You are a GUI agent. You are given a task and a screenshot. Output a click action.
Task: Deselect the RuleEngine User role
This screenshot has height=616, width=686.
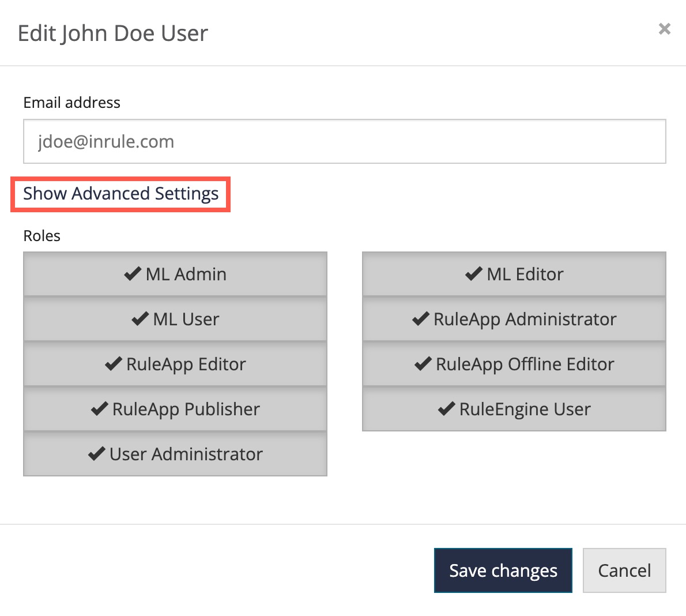click(514, 409)
